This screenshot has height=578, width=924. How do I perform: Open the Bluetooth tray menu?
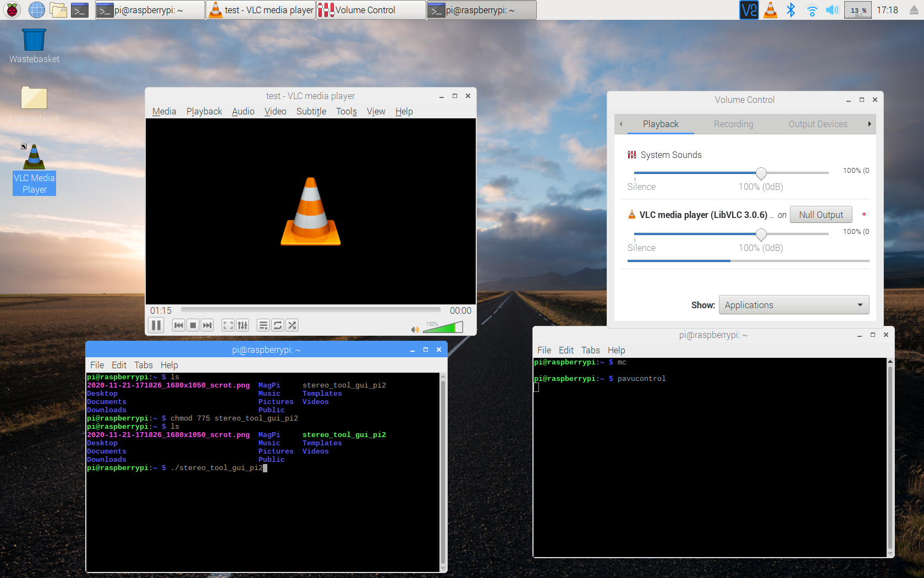pos(791,10)
